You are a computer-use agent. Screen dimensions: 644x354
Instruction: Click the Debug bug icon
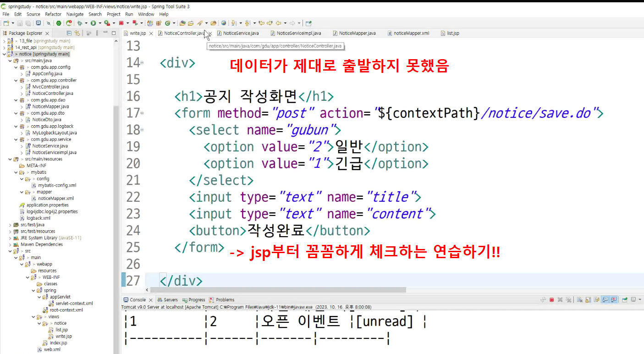80,23
